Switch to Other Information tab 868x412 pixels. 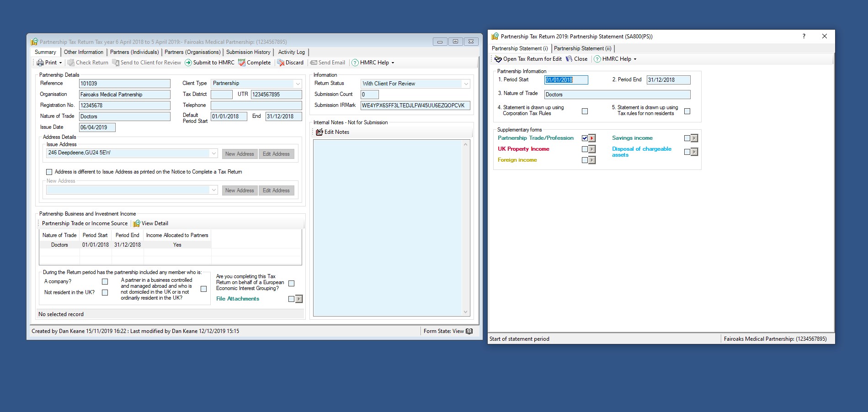point(84,52)
